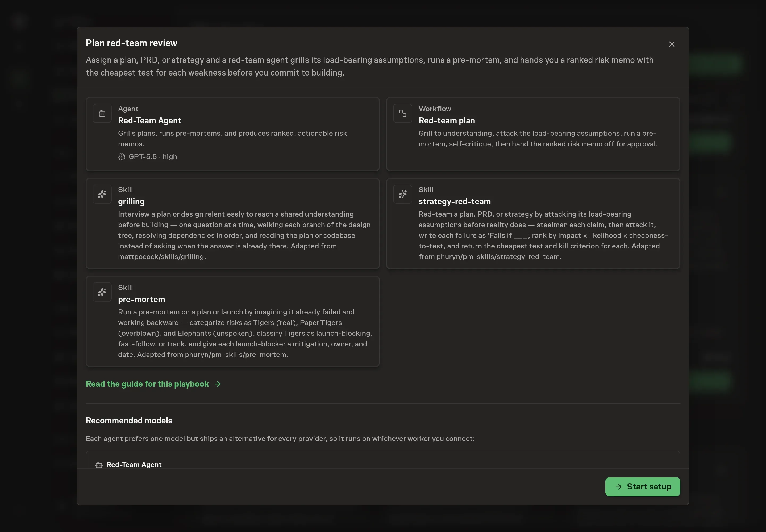766x532 pixels.
Task: Select the Red-Team Agent card title
Action: click(149, 120)
